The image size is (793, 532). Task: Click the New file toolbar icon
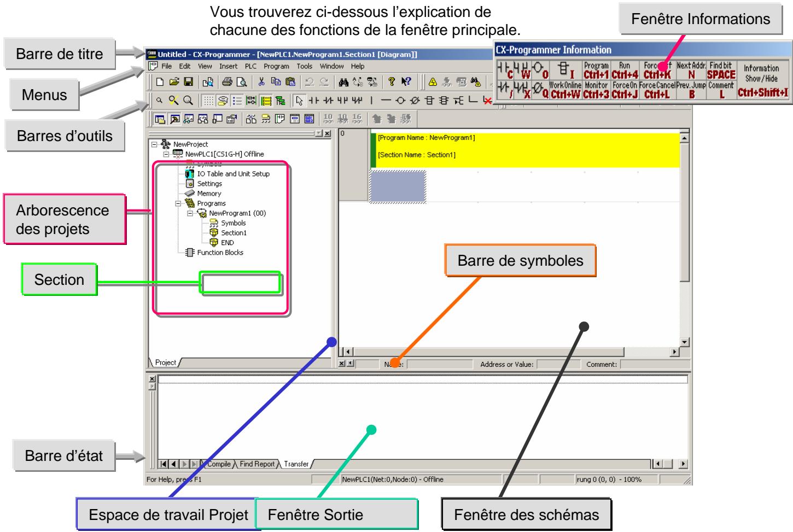pos(160,82)
